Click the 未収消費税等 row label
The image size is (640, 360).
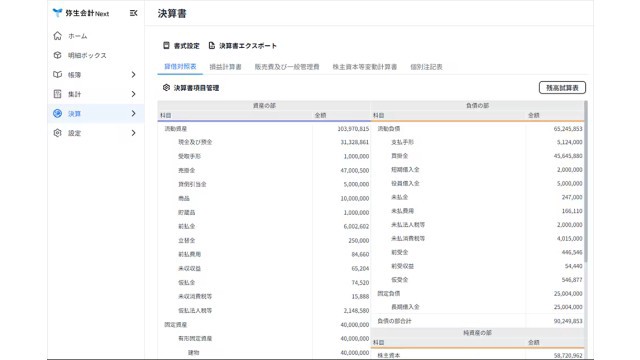(195, 296)
